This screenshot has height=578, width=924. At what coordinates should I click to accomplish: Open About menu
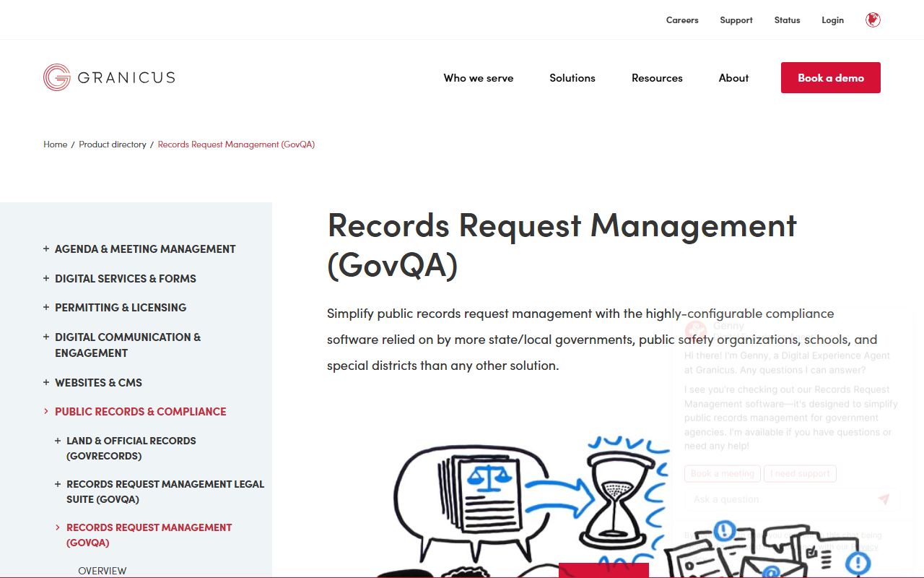click(x=733, y=78)
